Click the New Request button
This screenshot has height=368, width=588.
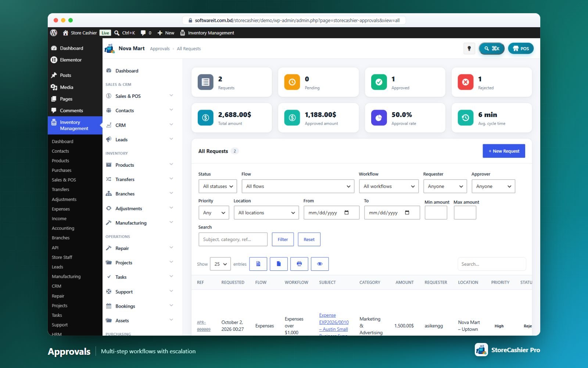[504, 151]
